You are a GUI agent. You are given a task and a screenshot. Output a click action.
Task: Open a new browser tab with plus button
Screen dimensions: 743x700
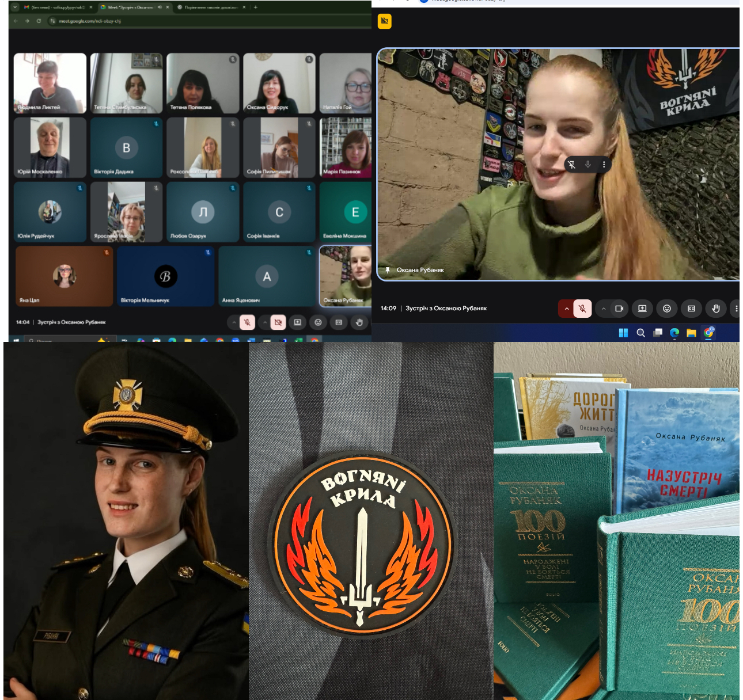click(x=256, y=7)
